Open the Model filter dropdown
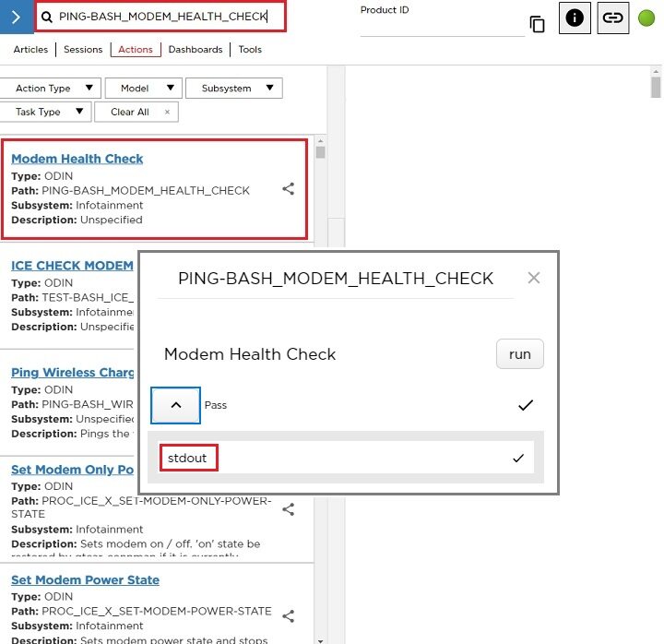 coord(142,88)
